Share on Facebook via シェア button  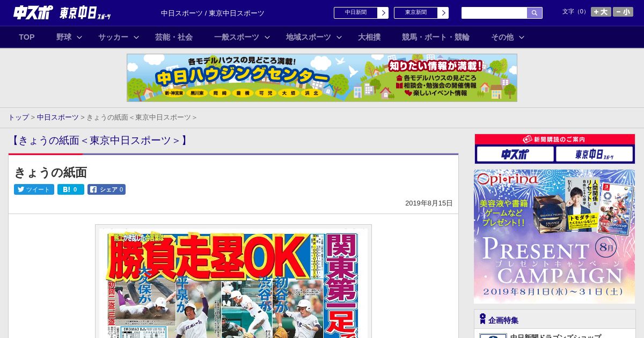click(x=106, y=189)
